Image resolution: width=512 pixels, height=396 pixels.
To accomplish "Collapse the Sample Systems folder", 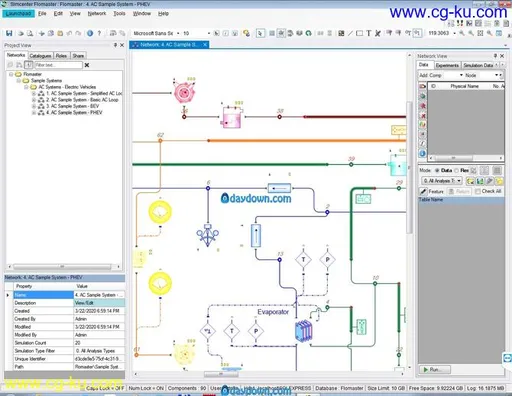I will pyautogui.click(x=19, y=80).
